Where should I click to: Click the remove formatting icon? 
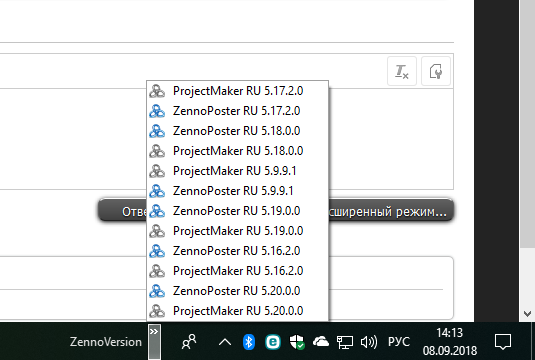(402, 71)
